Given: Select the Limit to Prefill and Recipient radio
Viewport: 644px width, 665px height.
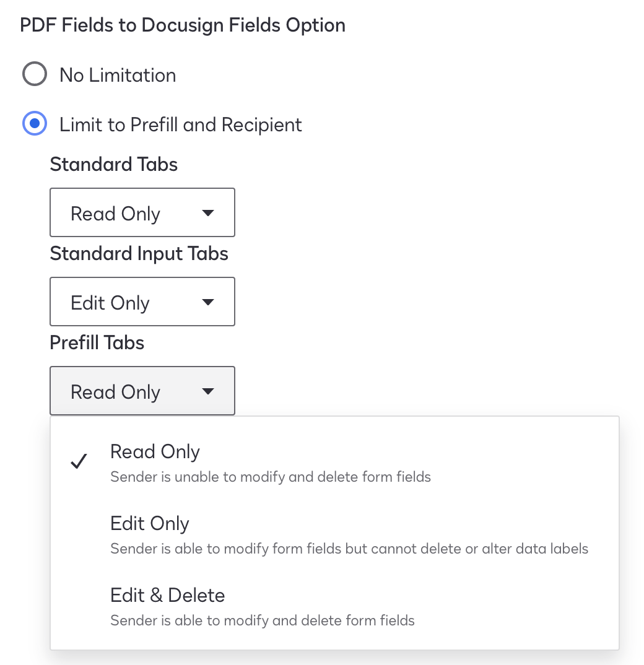Looking at the screenshot, I should tap(35, 124).
